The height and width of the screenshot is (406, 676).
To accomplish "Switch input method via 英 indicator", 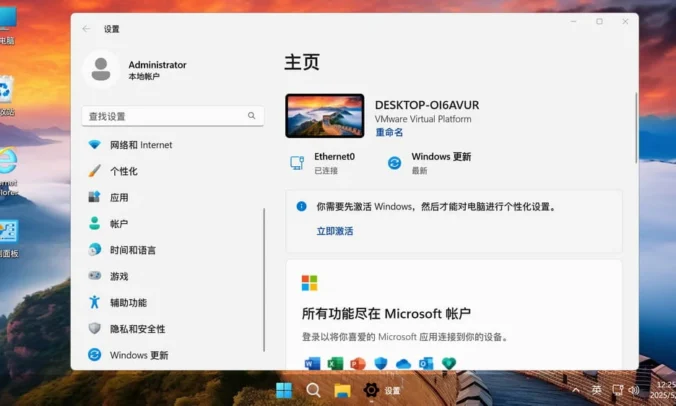I will tap(596, 390).
